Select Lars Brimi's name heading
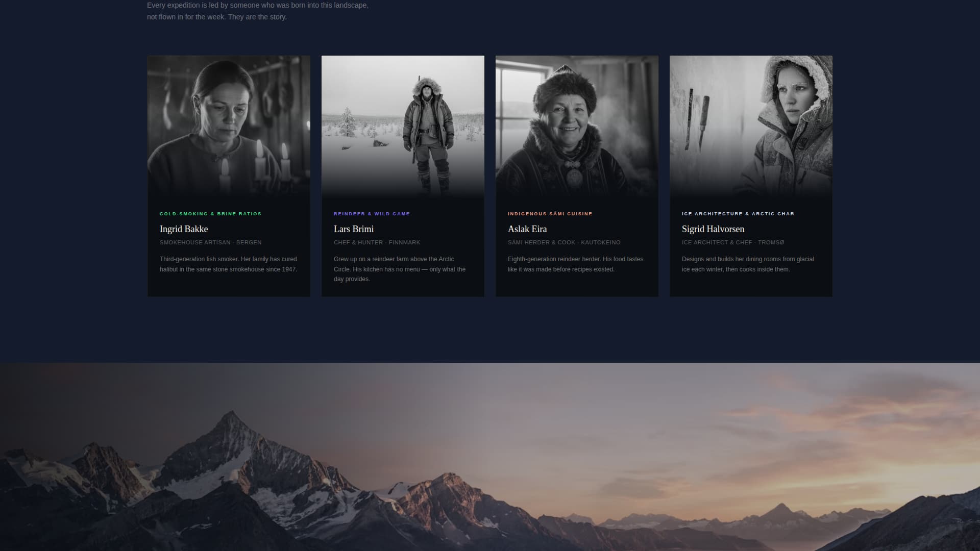This screenshot has height=551, width=980. coord(353,229)
